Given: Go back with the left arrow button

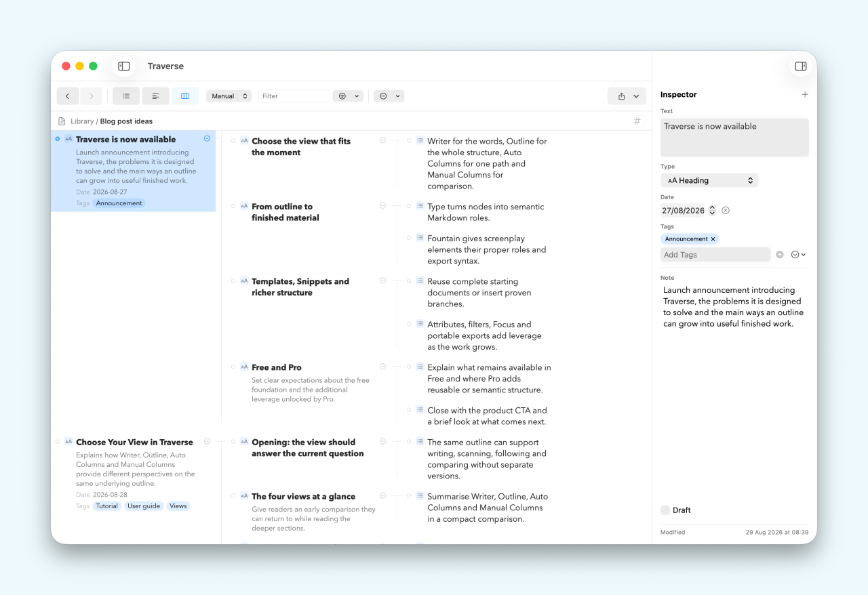Looking at the screenshot, I should [68, 96].
